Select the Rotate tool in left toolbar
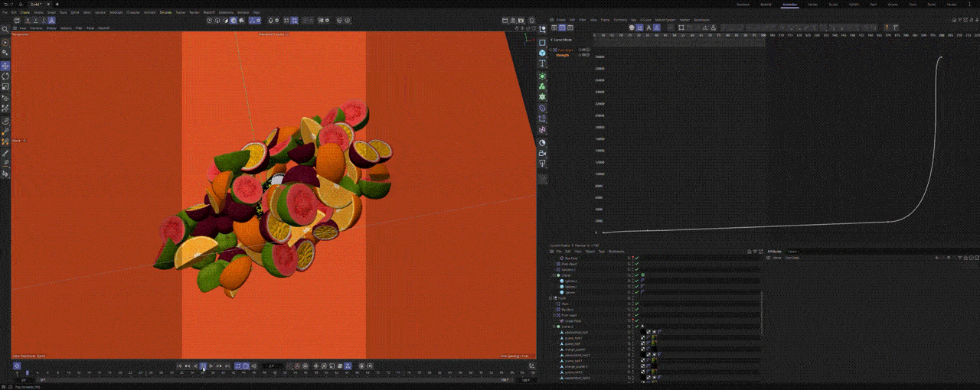Image resolution: width=980 pixels, height=390 pixels. click(x=5, y=76)
